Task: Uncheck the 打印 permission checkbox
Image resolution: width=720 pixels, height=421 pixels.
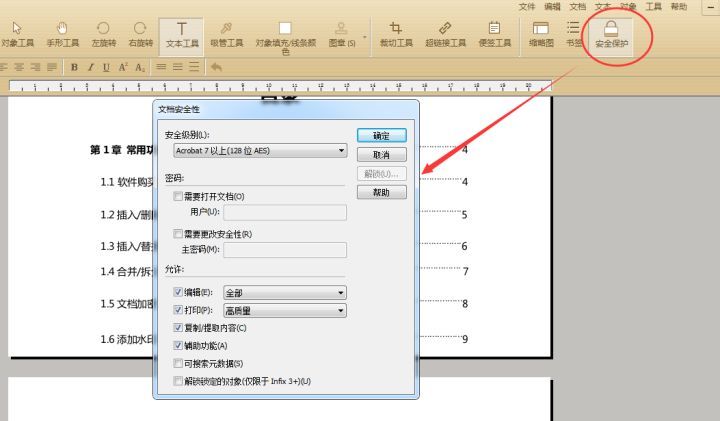Action: point(178,310)
